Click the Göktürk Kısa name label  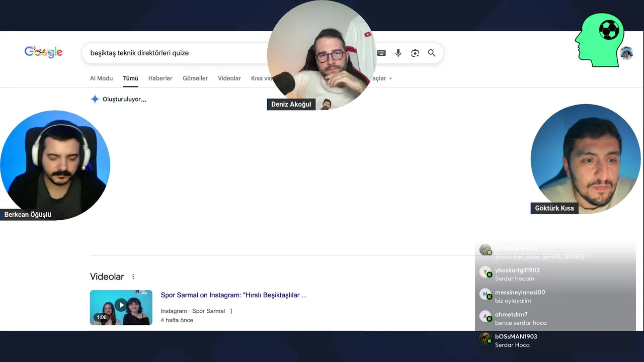pyautogui.click(x=554, y=208)
